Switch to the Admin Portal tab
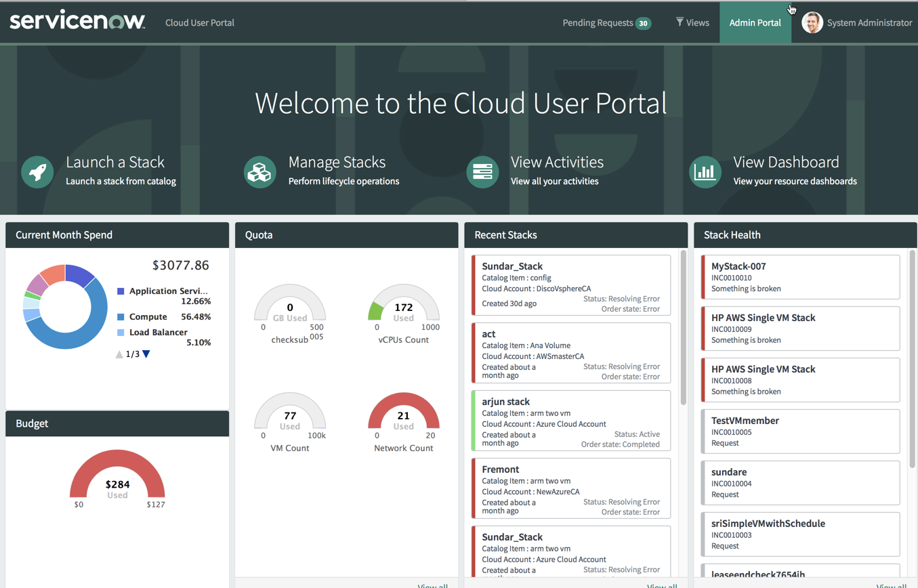This screenshot has height=588, width=918. tap(755, 22)
